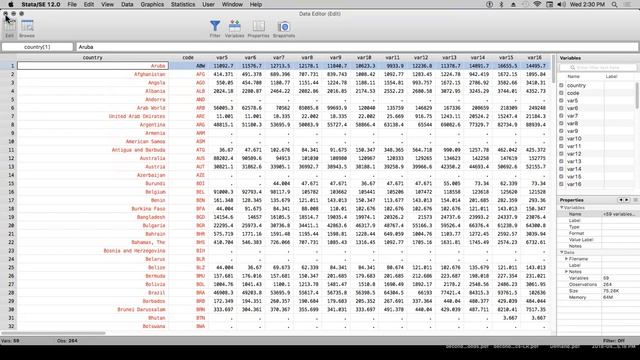640x360 pixels.
Task: Click the country[1] cell reference box
Action: (x=37, y=47)
